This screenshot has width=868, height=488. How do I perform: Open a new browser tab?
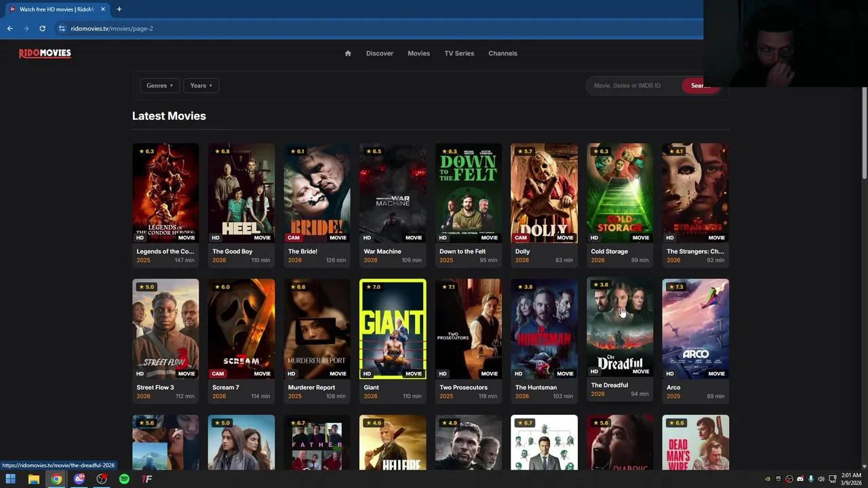[119, 9]
